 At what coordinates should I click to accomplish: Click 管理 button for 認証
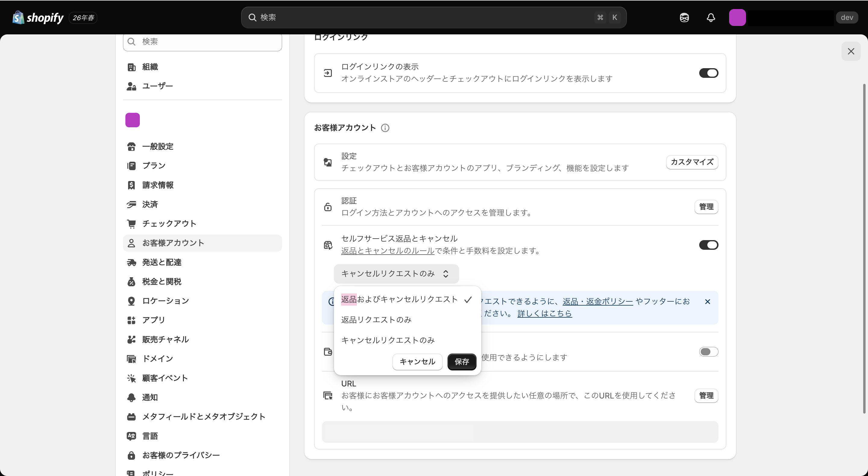pos(706,207)
